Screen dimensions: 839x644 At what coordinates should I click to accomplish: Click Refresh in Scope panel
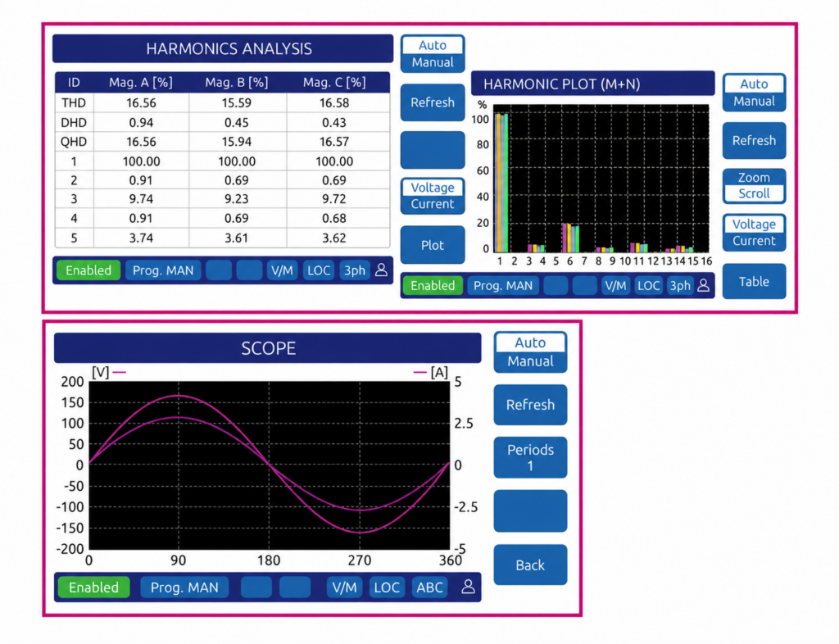pyautogui.click(x=530, y=405)
